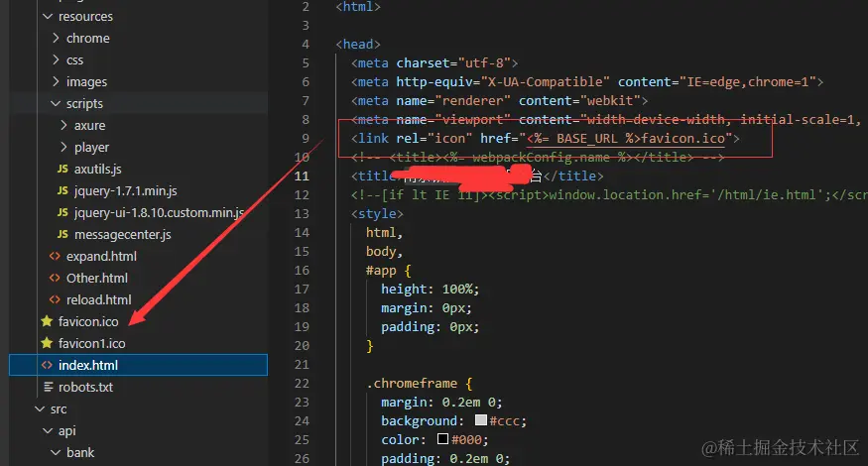This screenshot has height=466, width=868.
Task: Click the star icon beside favicon.ico
Action: (47, 321)
